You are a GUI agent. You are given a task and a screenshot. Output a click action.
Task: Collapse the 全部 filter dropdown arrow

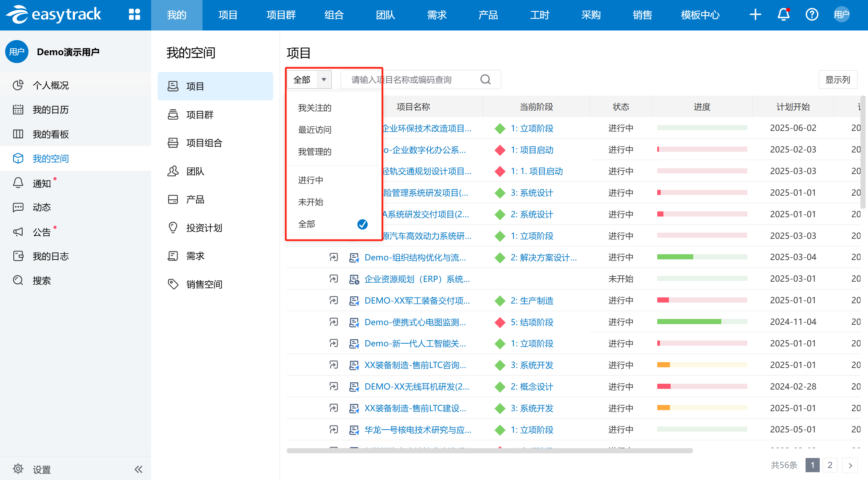[324, 80]
